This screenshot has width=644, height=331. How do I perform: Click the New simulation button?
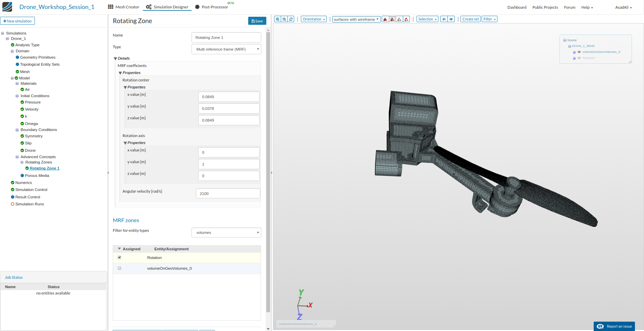click(x=17, y=21)
